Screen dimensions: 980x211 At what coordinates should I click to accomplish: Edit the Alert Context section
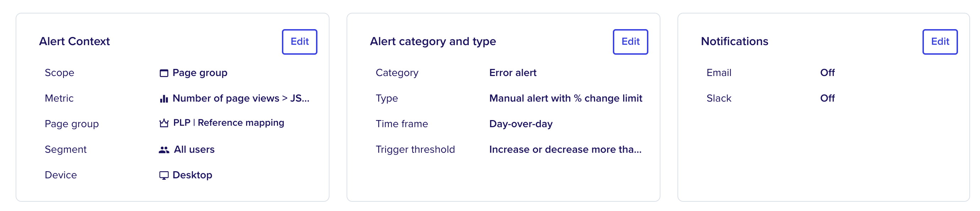point(299,42)
